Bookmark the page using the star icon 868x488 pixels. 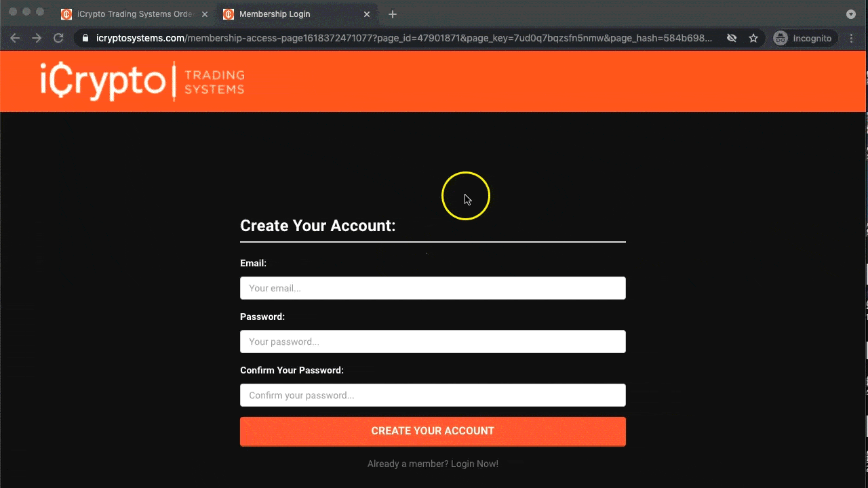click(x=753, y=38)
